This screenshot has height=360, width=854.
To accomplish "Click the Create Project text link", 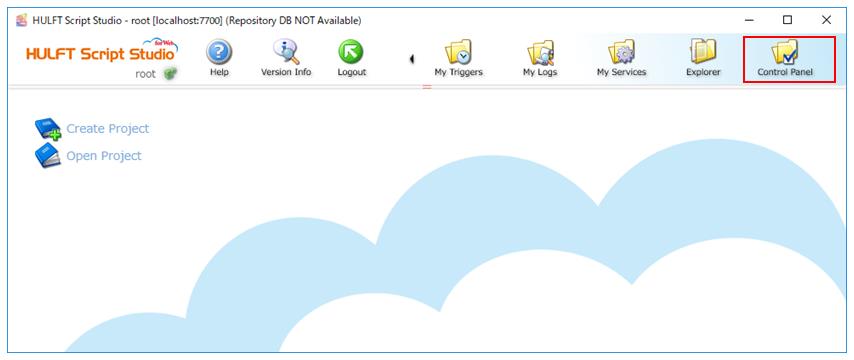I will tap(108, 129).
